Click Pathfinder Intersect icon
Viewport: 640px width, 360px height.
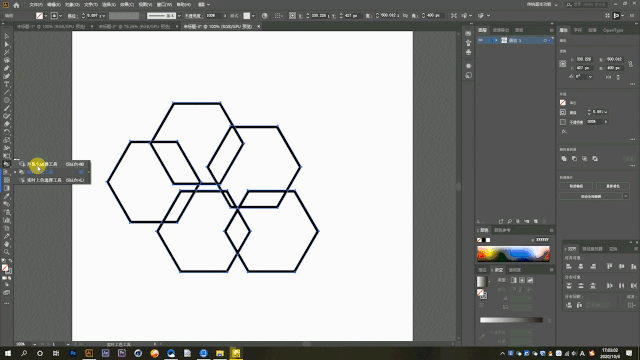pos(584,158)
